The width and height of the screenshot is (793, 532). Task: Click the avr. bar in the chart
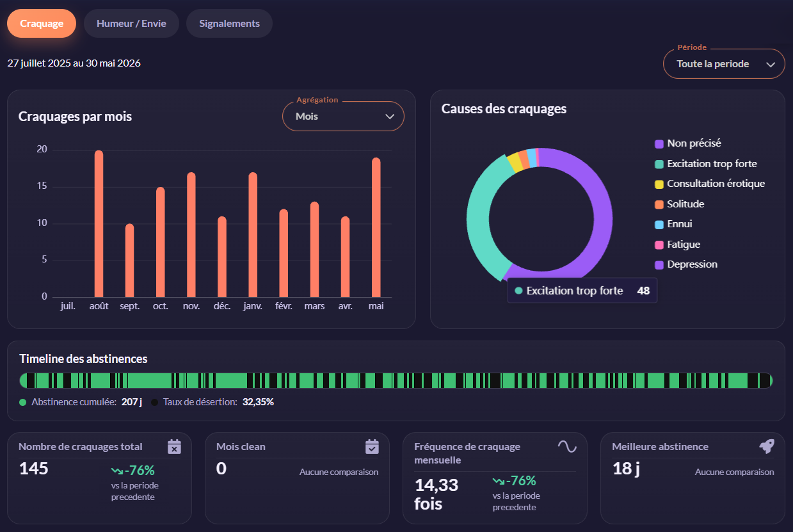345,257
